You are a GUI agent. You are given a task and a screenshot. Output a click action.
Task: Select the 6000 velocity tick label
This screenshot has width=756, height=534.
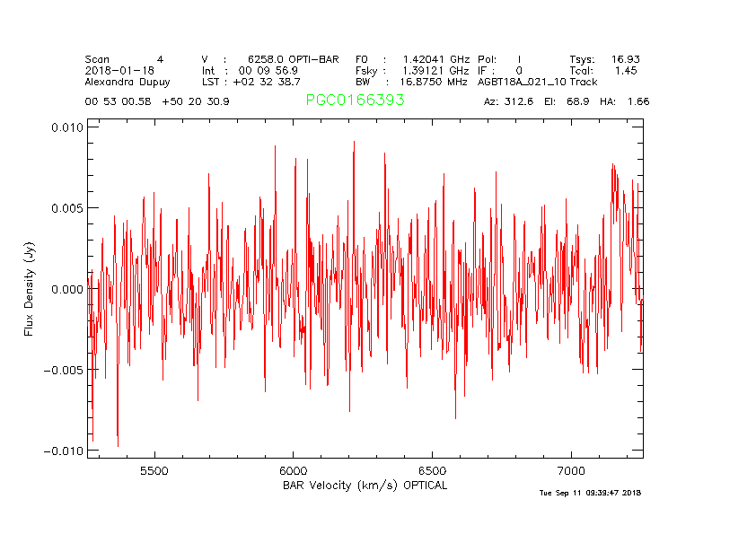coord(294,470)
